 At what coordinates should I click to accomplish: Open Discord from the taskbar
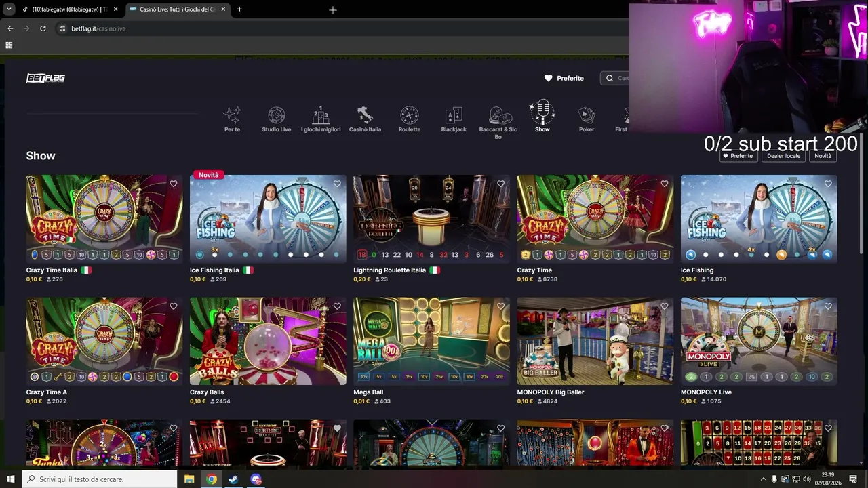[x=256, y=479]
